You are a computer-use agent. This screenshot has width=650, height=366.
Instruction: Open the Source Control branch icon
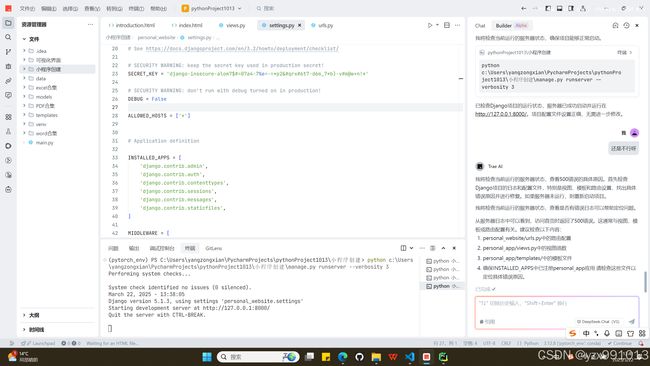pyautogui.click(x=8, y=52)
